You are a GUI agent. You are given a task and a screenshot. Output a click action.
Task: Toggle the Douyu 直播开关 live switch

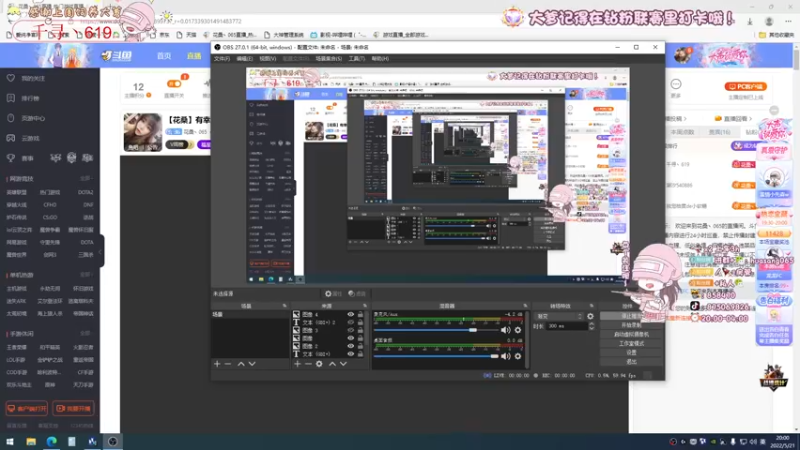174,84
